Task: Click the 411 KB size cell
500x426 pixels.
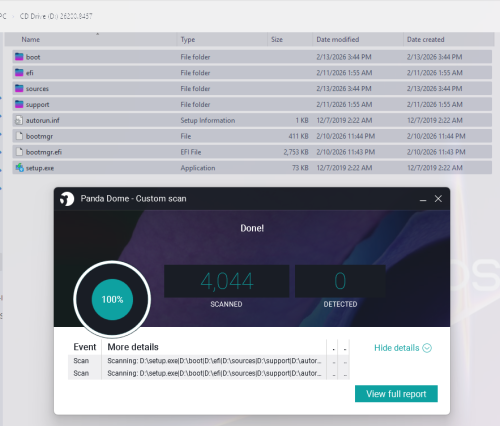Action: (298, 136)
